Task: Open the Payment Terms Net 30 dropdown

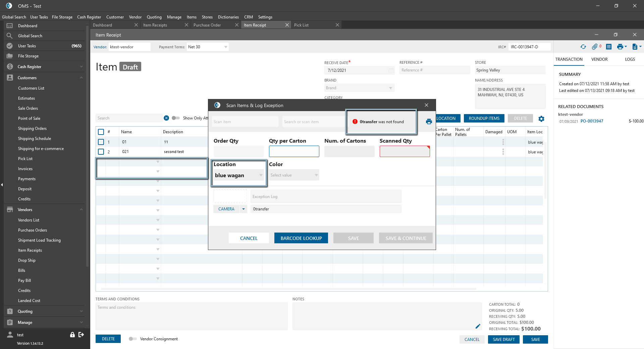Action: point(226,47)
